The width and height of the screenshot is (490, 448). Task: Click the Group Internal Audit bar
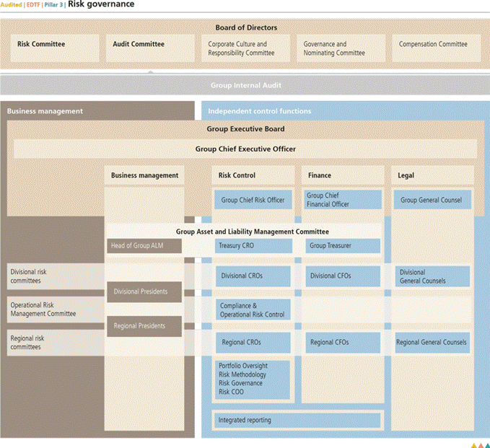pos(245,85)
